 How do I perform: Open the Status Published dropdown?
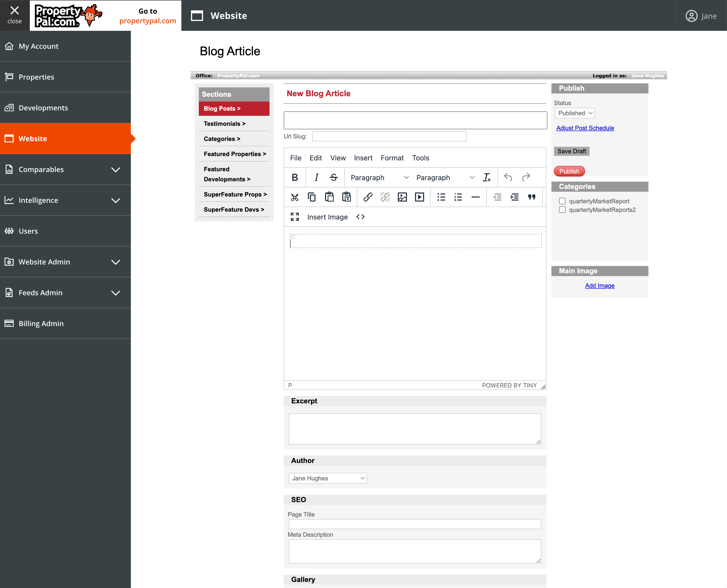coord(575,113)
